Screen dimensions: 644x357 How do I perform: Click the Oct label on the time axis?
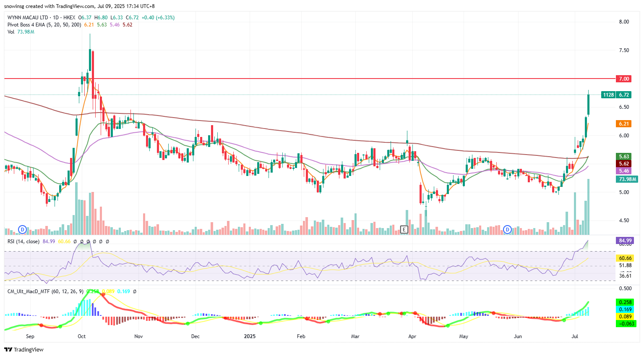coord(82,336)
